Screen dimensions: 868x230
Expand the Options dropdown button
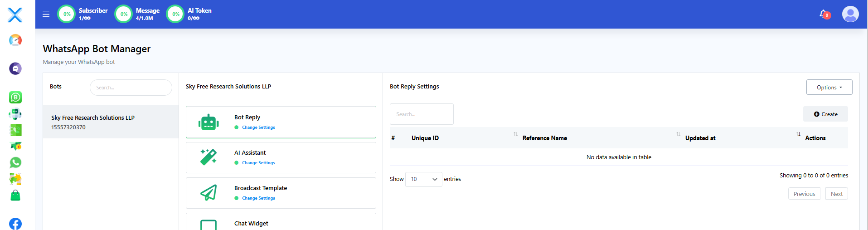(x=829, y=87)
